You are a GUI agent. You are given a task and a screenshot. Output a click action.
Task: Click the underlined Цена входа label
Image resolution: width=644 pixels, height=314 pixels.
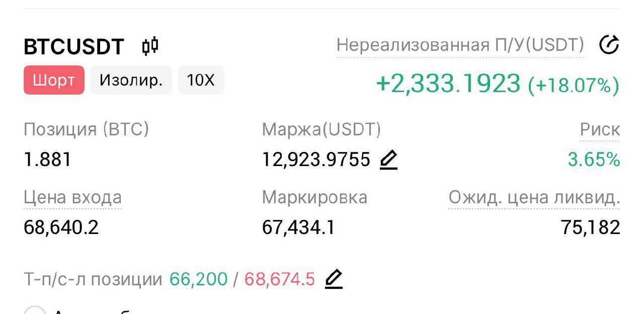pyautogui.click(x=72, y=197)
